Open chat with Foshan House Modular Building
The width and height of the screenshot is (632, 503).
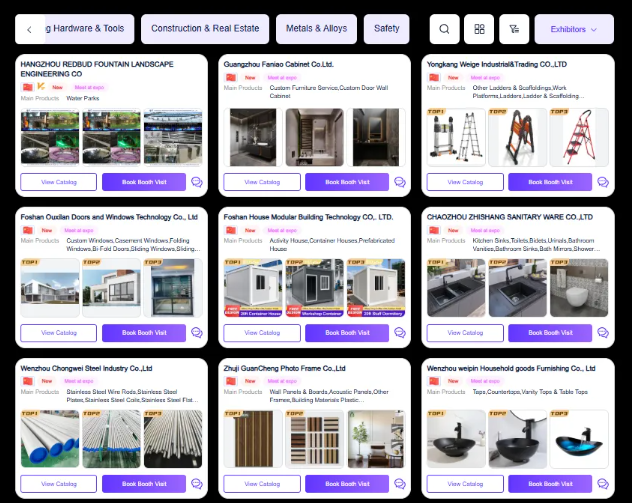point(400,333)
